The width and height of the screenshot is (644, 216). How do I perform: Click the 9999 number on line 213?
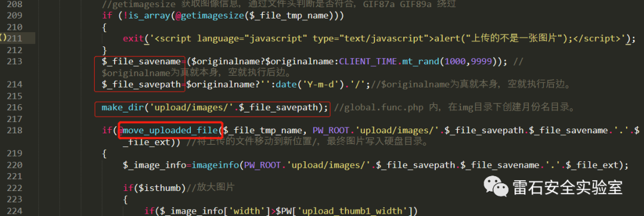pyautogui.click(x=481, y=61)
